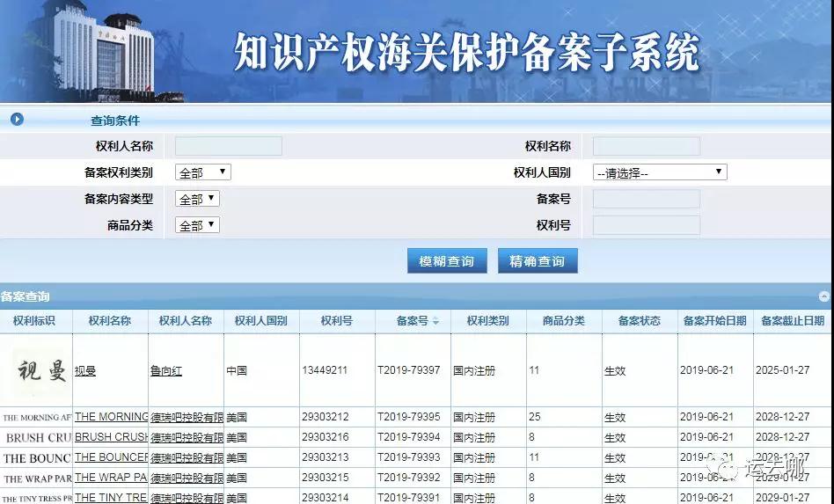The width and height of the screenshot is (834, 504).
Task: Click the 视曼 trademark logo thumbnail
Action: pos(41,370)
